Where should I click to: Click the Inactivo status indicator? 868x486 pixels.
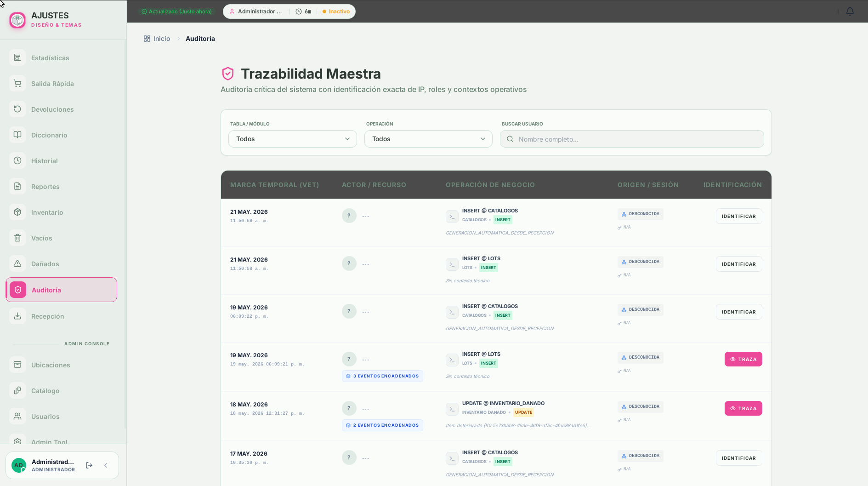(336, 11)
